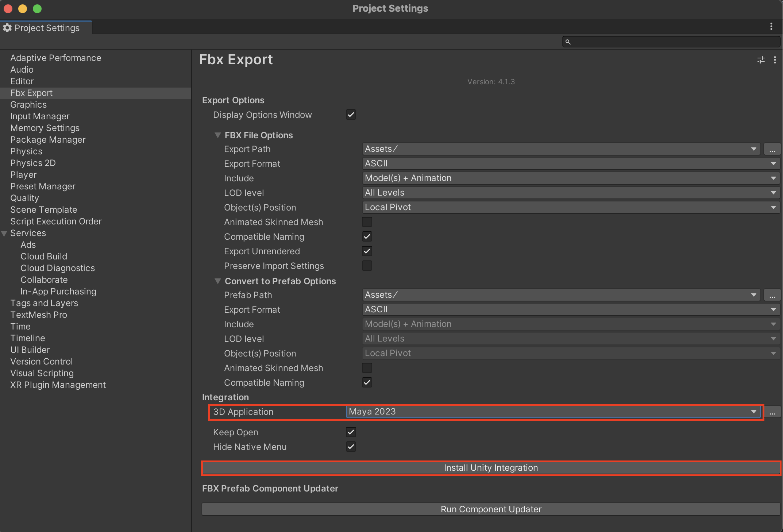Click the gear icon on the Project Settings tab
The width and height of the screenshot is (783, 532).
pos(7,27)
